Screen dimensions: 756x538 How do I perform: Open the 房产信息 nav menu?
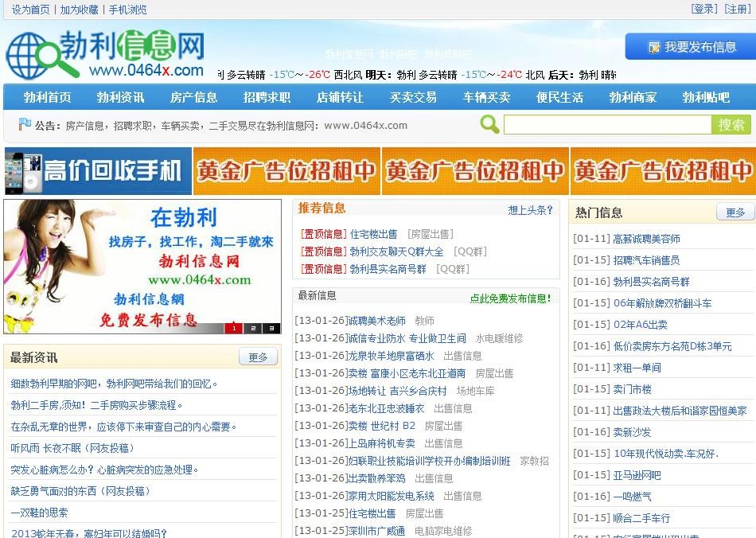194,97
